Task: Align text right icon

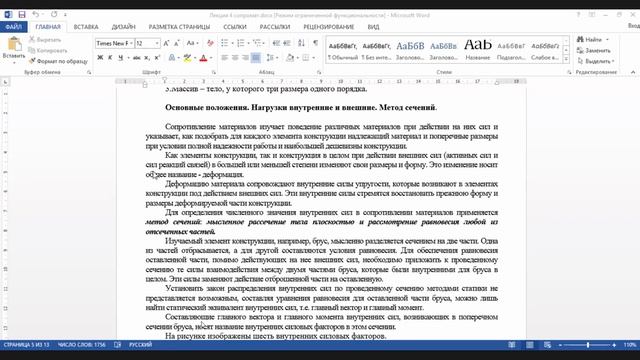Action: (245, 58)
